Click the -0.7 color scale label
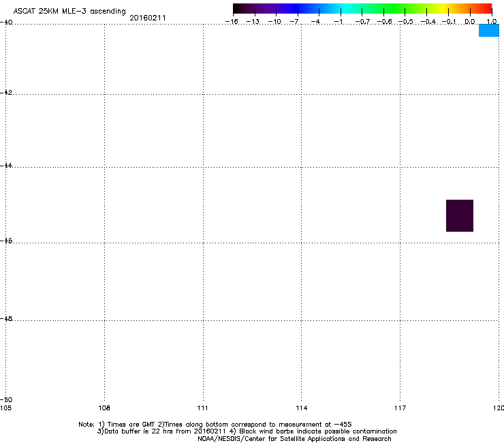The height and width of the screenshot is (443, 504). (362, 22)
